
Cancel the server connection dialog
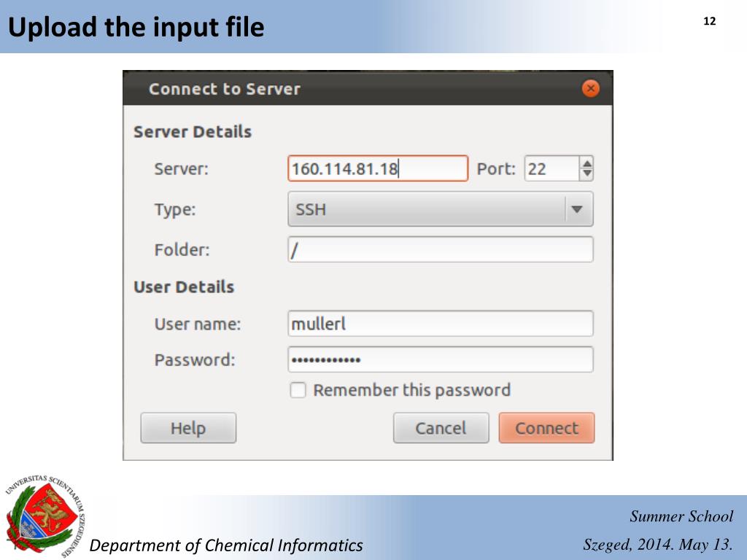click(x=441, y=428)
